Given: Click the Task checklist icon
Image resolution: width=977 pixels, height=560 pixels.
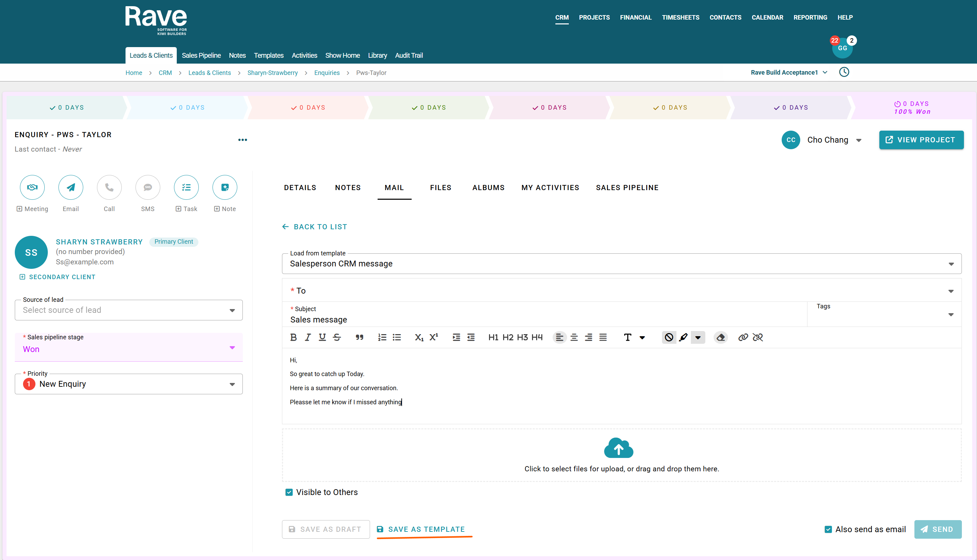Looking at the screenshot, I should point(186,187).
